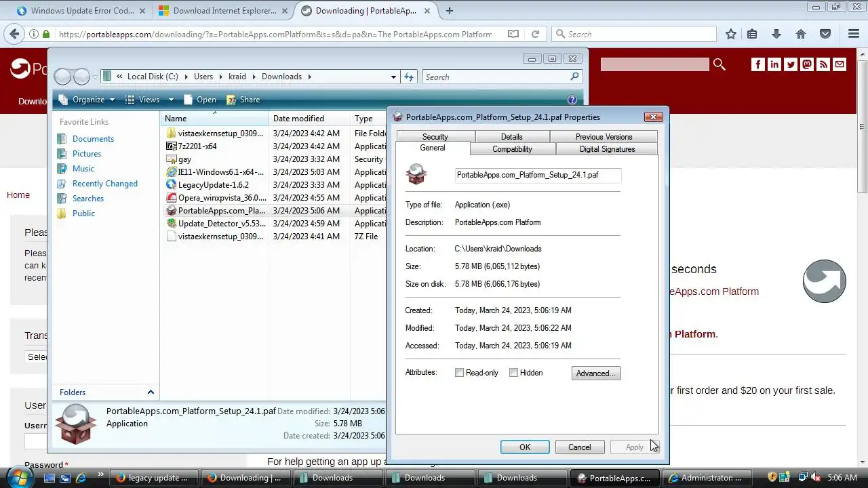Click the Pocket icon in Firefox toolbar

click(x=825, y=34)
